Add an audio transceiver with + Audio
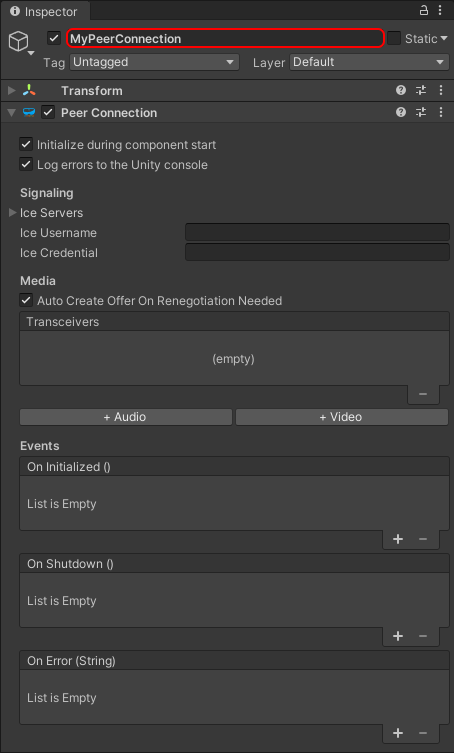Viewport: 454px width, 753px height. [126, 417]
